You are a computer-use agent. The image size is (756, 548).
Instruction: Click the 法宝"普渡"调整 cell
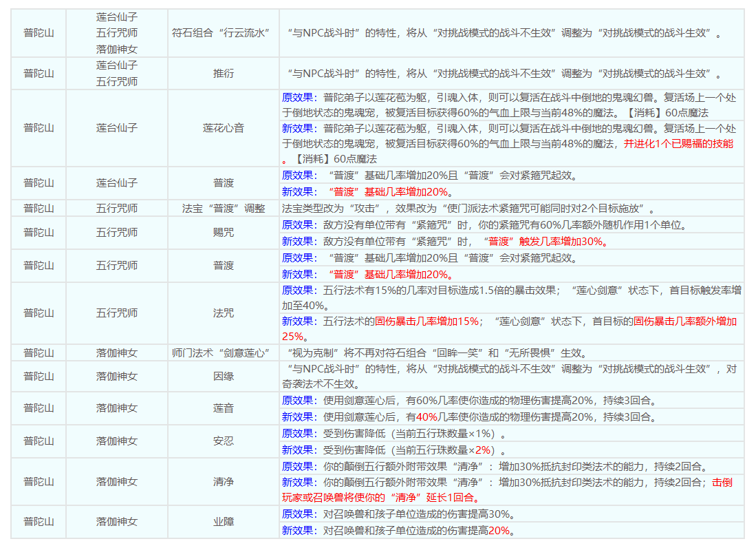pos(224,209)
